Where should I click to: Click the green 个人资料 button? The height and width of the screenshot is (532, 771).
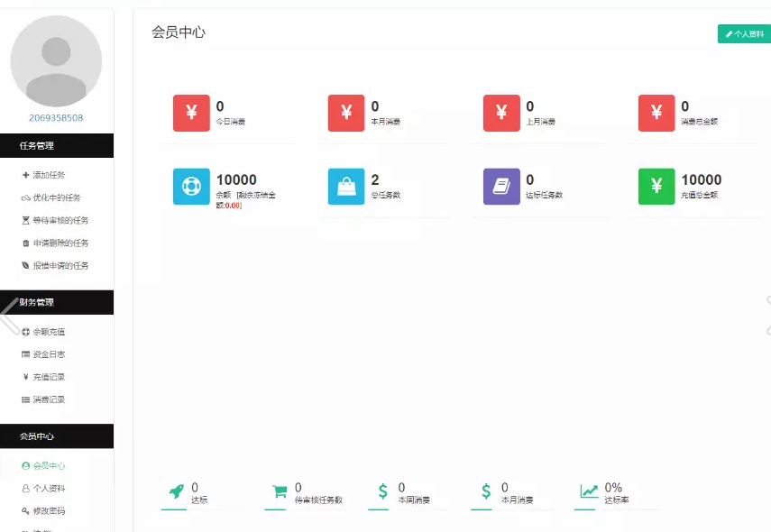745,34
